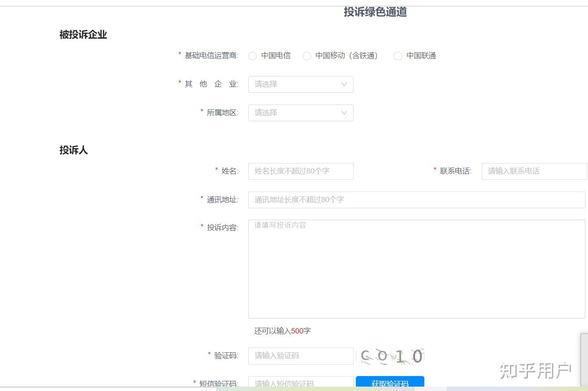Click the 还可以输入500字 counter text
The image size is (588, 391).
pos(283,331)
